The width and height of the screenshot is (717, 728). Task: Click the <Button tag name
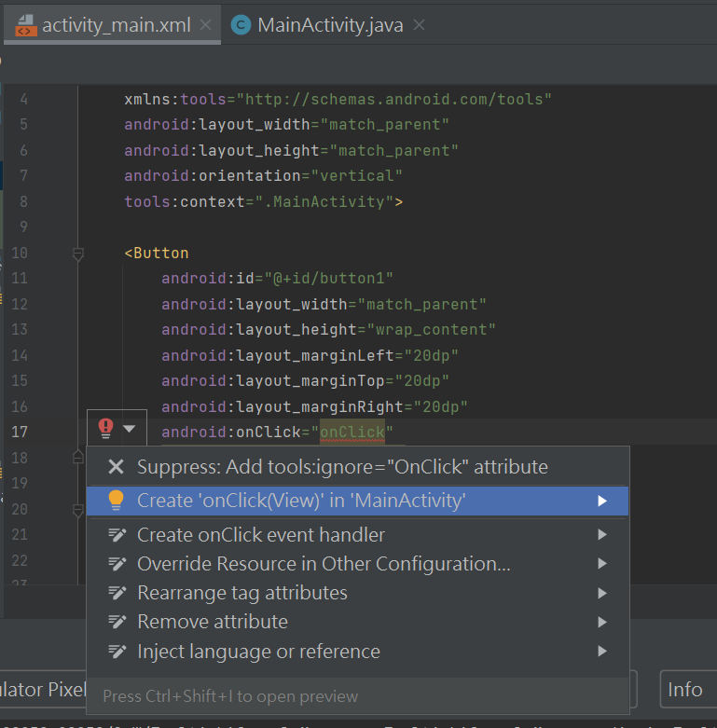(157, 253)
